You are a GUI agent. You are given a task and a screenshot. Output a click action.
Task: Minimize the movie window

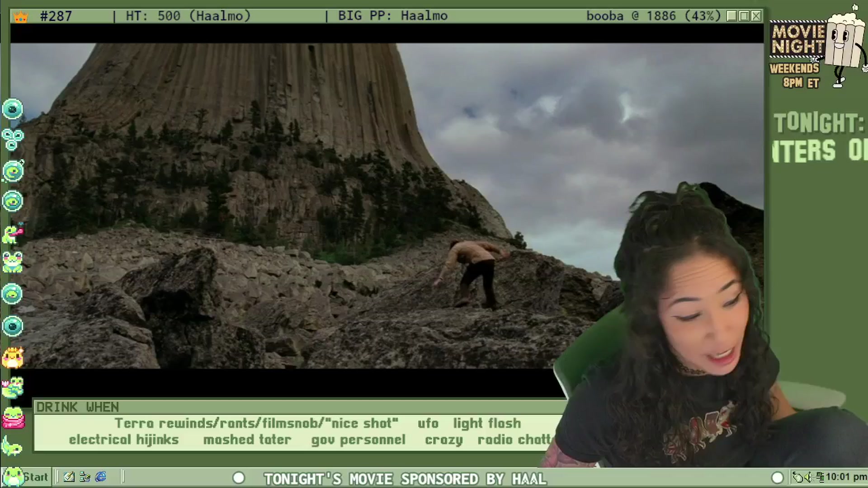point(732,16)
